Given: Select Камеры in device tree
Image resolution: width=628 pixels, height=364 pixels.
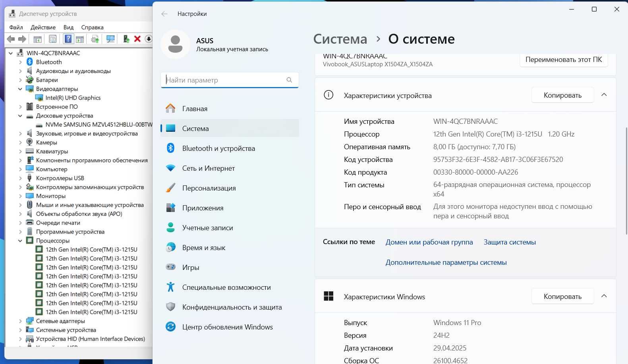Looking at the screenshot, I should [x=46, y=143].
